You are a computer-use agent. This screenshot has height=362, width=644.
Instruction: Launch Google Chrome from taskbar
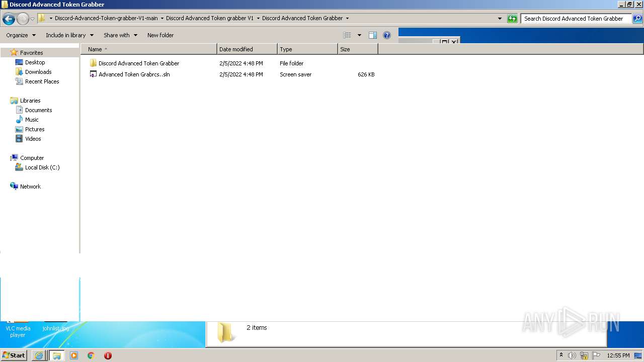pyautogui.click(x=91, y=355)
